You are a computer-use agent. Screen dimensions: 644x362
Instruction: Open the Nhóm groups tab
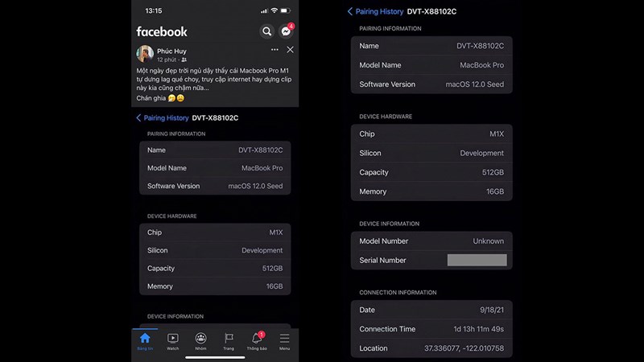click(200, 341)
